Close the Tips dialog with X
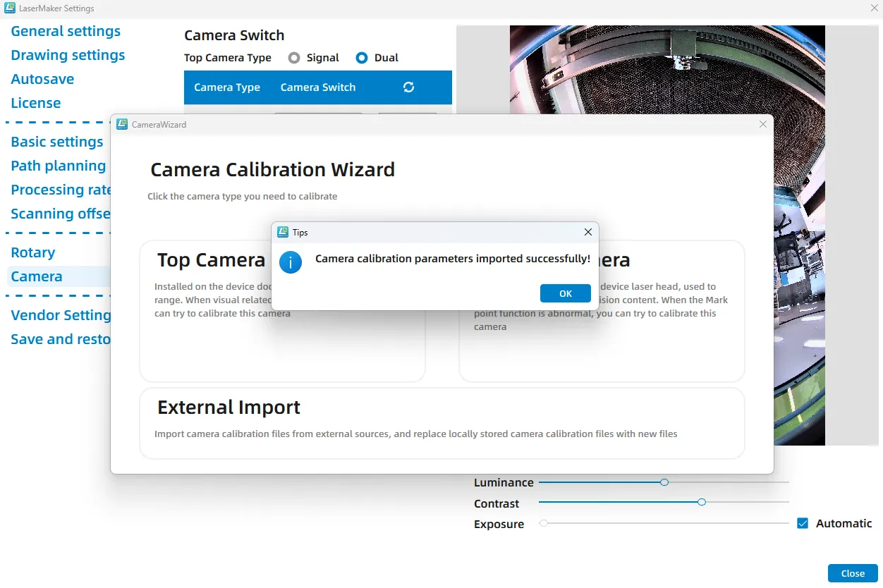 coord(588,232)
